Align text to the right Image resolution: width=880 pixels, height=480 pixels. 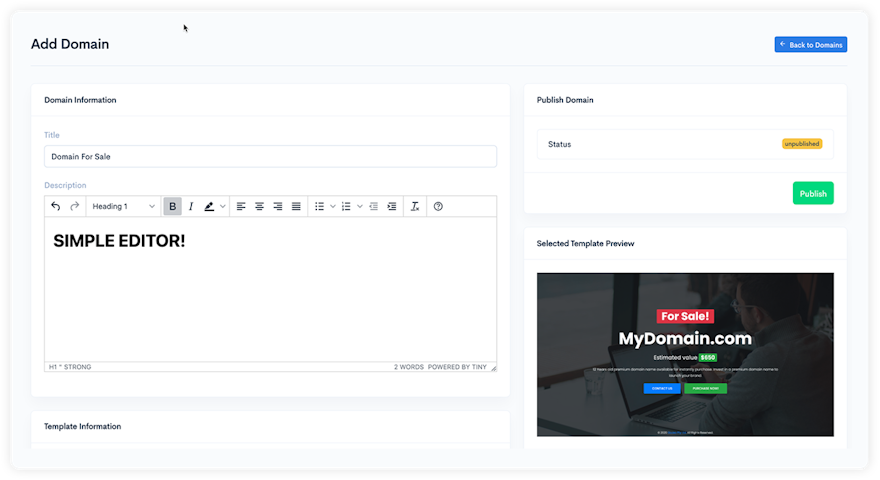tap(278, 206)
